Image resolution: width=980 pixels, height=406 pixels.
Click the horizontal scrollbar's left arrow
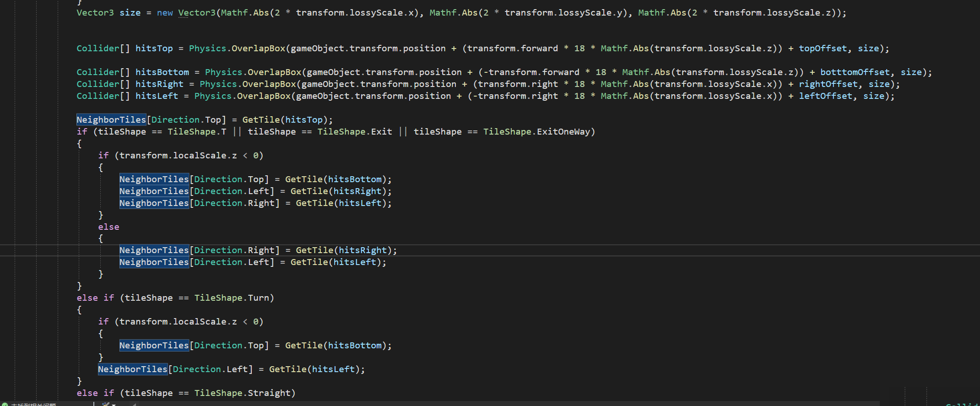134,405
